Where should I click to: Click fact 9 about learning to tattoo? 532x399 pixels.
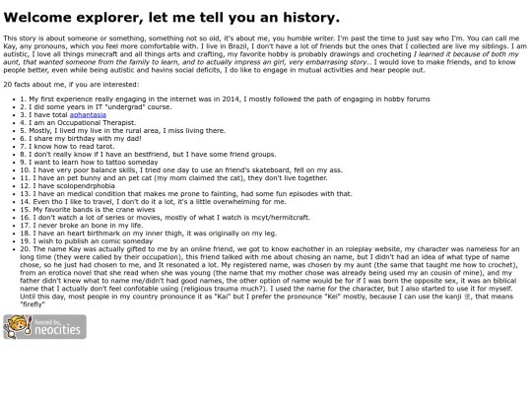(x=89, y=163)
